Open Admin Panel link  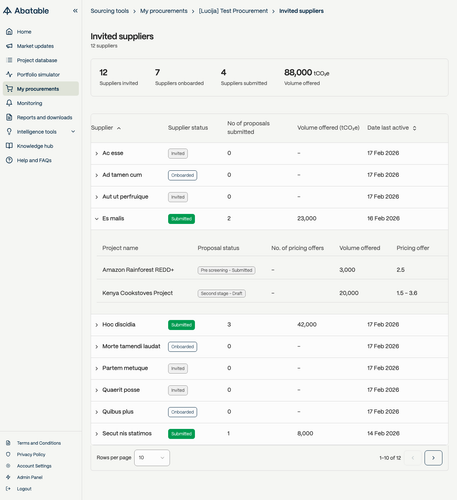pyautogui.click(x=30, y=477)
